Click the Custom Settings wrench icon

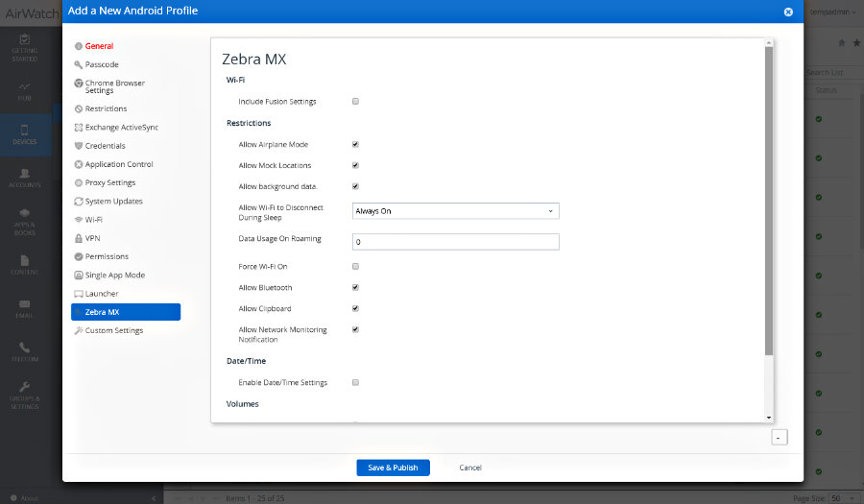tap(78, 330)
